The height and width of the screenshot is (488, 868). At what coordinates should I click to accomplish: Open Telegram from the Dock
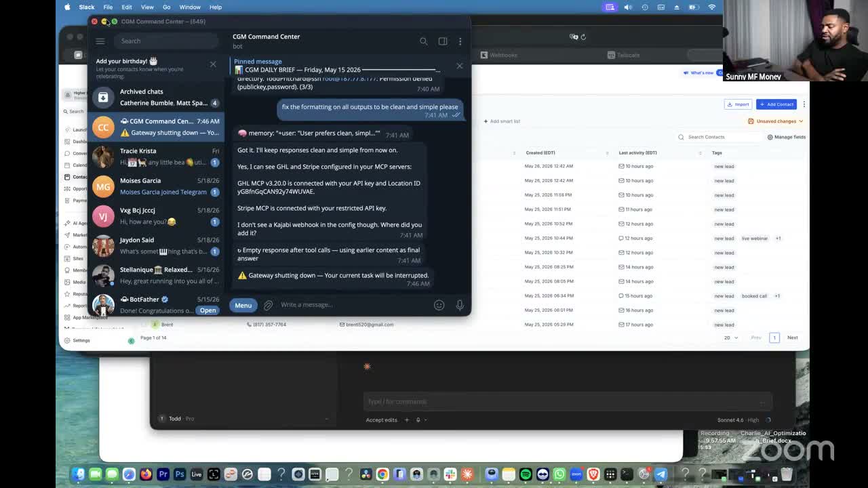coord(660,474)
